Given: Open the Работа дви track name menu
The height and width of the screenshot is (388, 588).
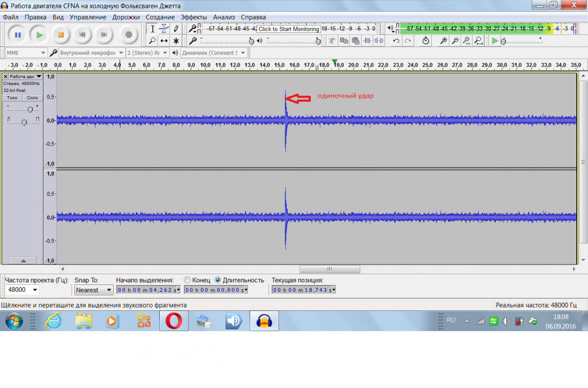Looking at the screenshot, I should (x=26, y=77).
